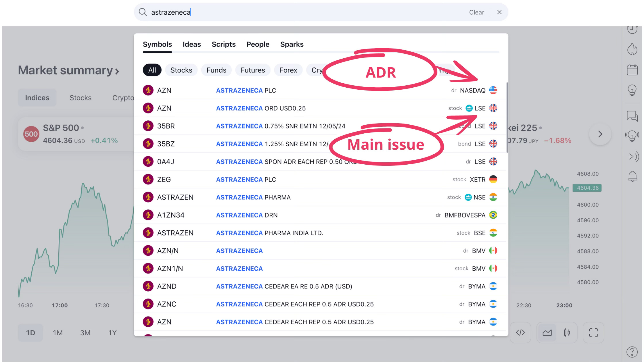Select ZEG XETR stock result
Viewport: 644px width, 362px height.
320,179
